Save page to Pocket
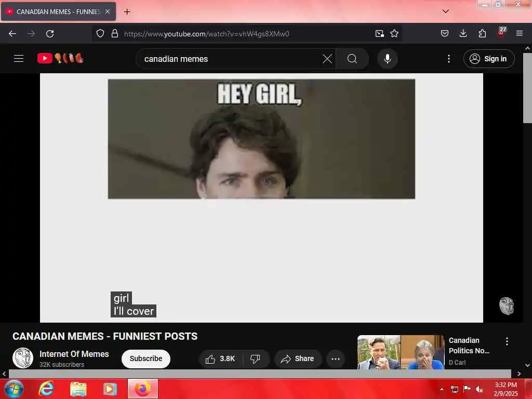This screenshot has height=399, width=532. point(445,33)
